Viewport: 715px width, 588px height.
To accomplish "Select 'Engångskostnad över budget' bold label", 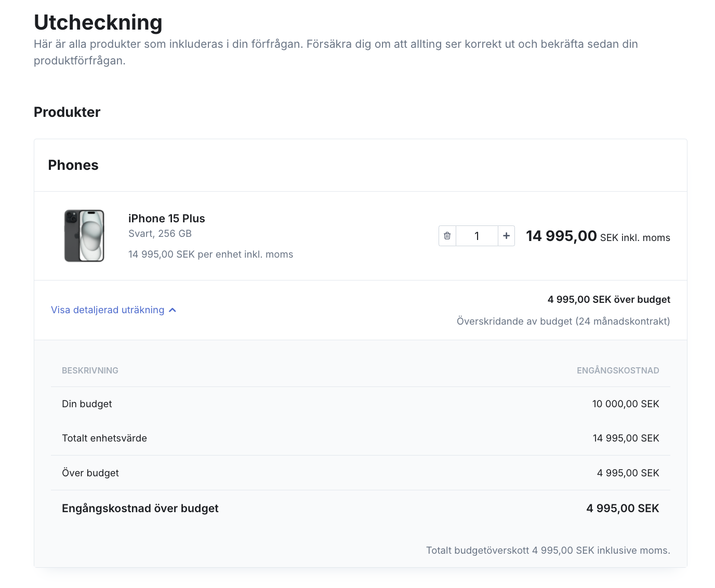I will pyautogui.click(x=140, y=509).
